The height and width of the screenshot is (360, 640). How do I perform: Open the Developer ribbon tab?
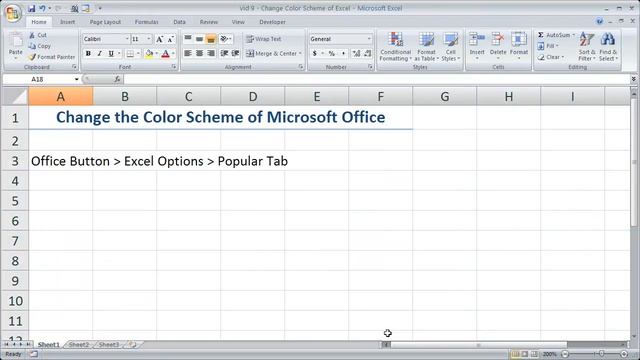272,22
